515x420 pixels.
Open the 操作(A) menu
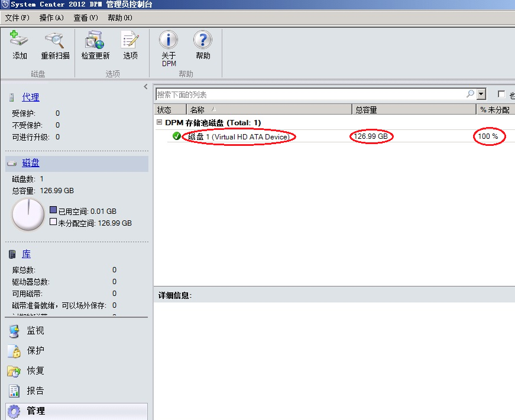(51, 18)
